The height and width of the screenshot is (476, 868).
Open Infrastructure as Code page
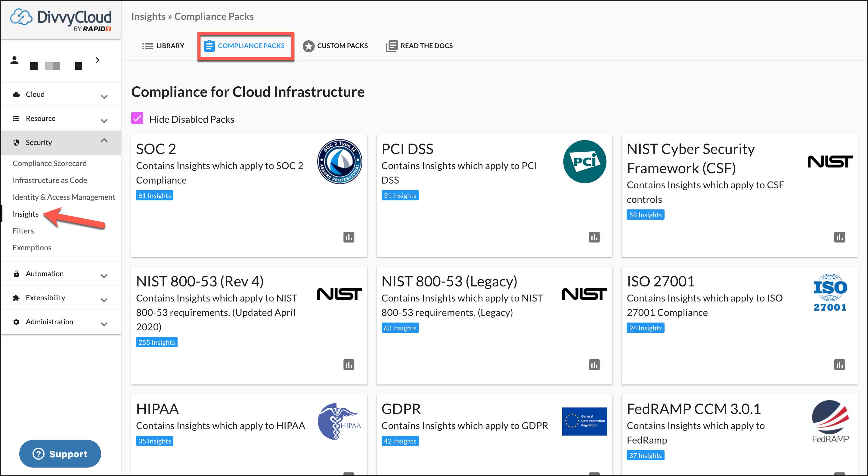(50, 180)
